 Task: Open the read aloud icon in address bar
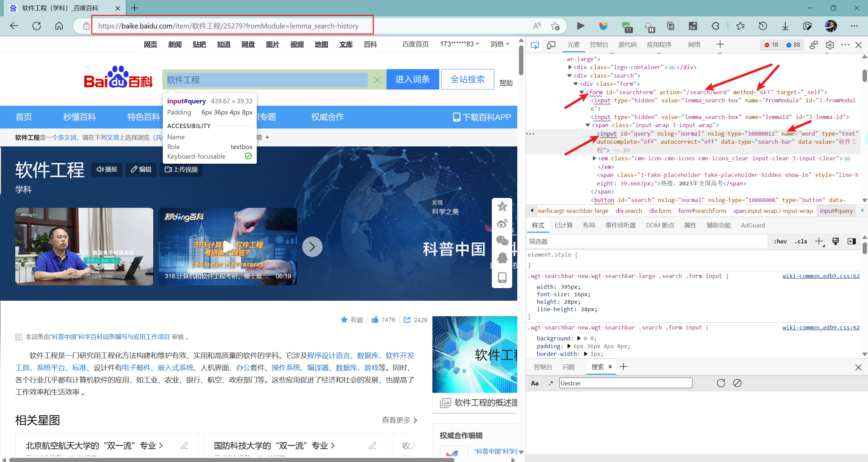click(537, 26)
